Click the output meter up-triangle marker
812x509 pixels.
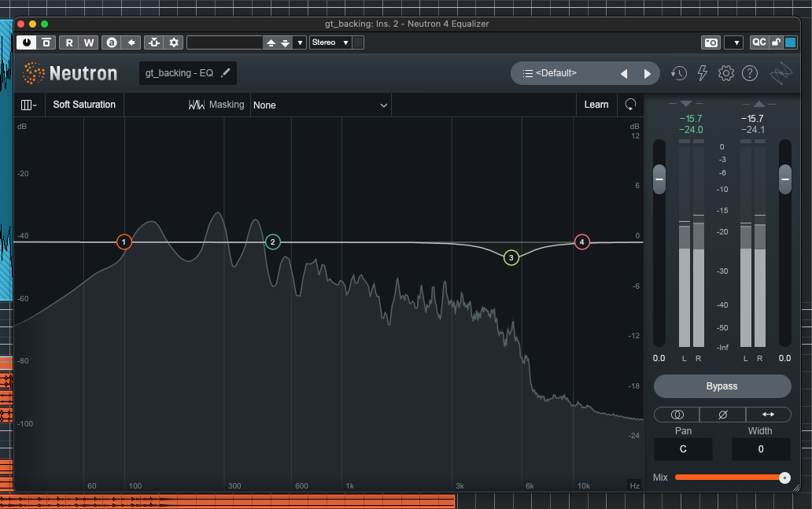click(x=759, y=104)
